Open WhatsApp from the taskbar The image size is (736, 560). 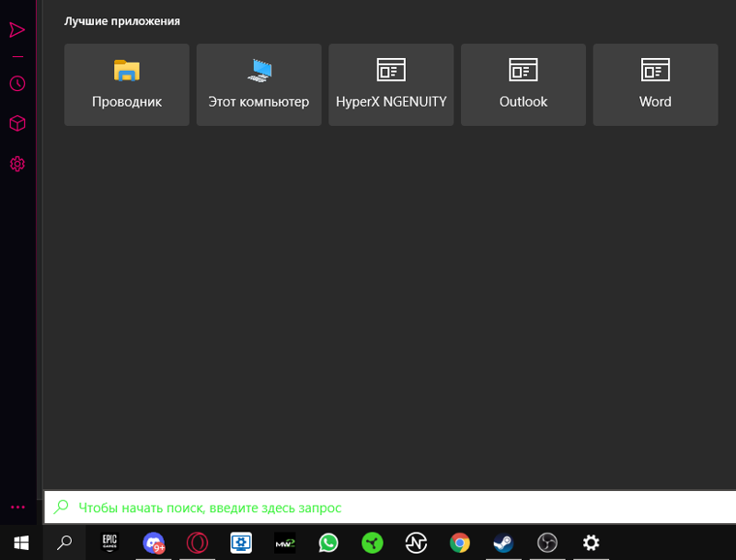328,543
